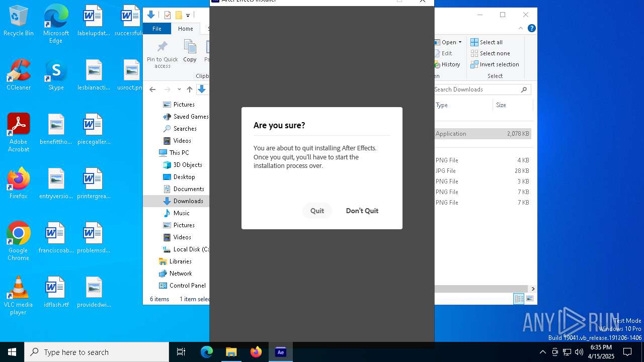Open Network in navigation tree

[x=175, y=274]
